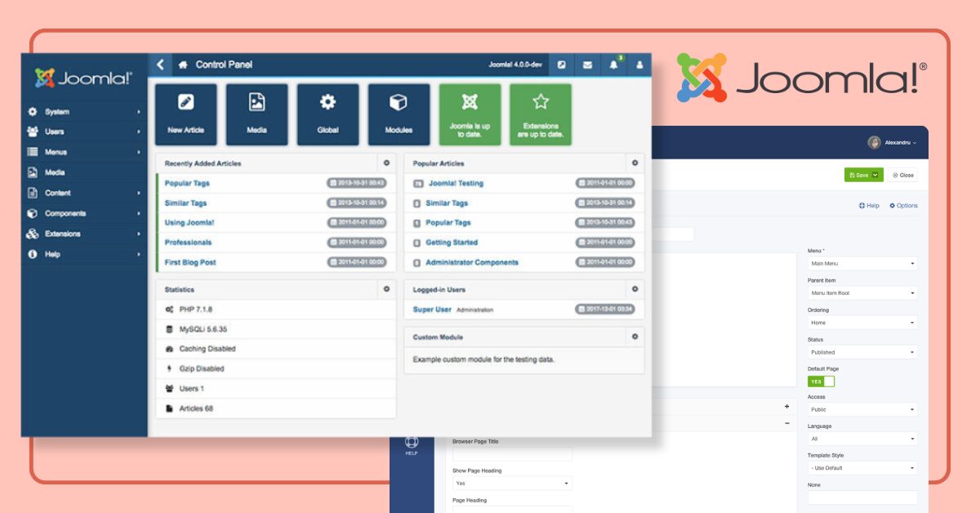Click the 'Extensions are up to date' tile
The height and width of the screenshot is (513, 980).
pos(541,114)
